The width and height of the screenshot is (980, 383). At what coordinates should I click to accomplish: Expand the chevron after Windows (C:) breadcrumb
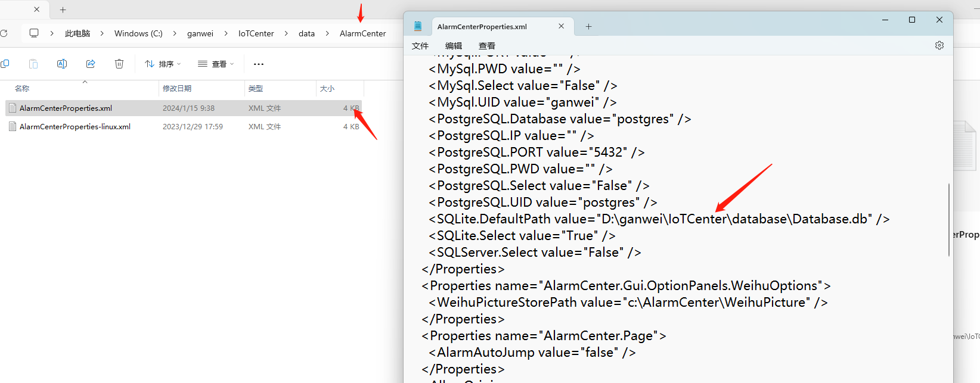175,33
